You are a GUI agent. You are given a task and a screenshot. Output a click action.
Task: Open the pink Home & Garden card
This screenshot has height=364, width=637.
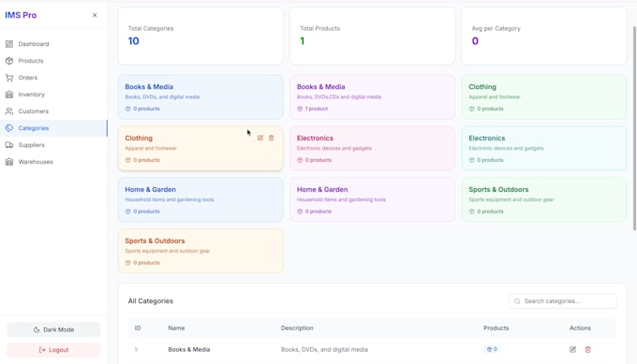[x=372, y=199]
